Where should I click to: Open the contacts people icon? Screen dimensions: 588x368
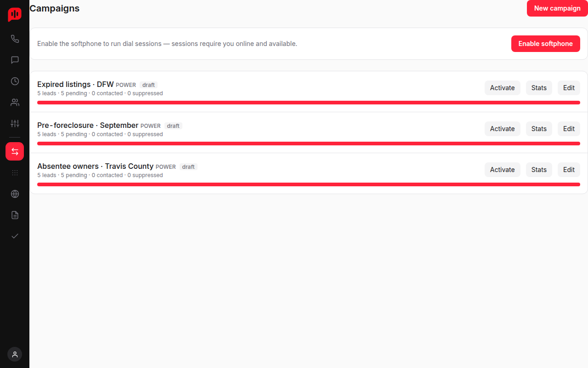15,103
